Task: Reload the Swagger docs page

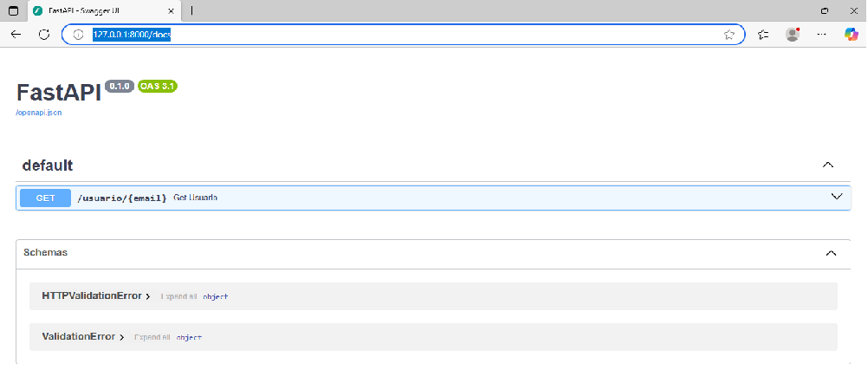Action: click(44, 35)
